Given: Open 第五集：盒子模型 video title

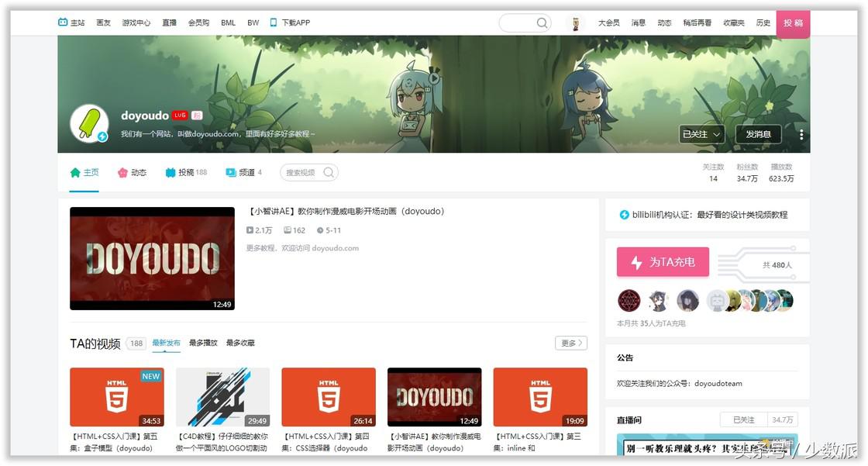Looking at the screenshot, I should pos(113,442).
